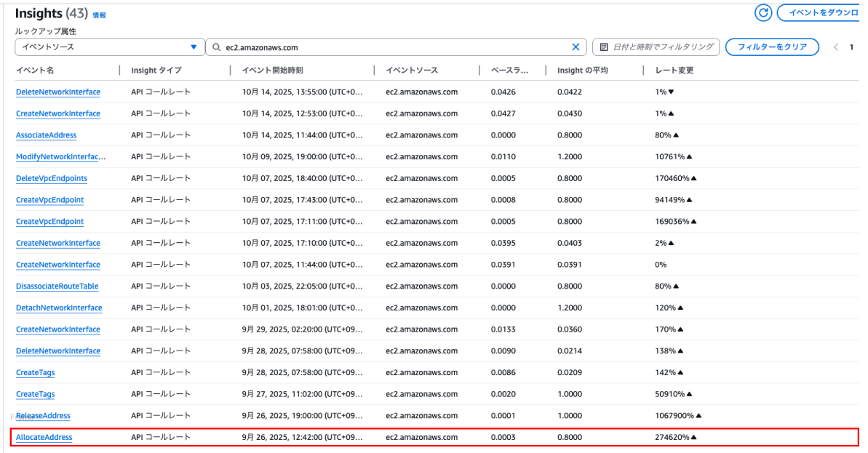Select page number 1 in pagination
Screen dimensions: 868x453
click(851, 47)
